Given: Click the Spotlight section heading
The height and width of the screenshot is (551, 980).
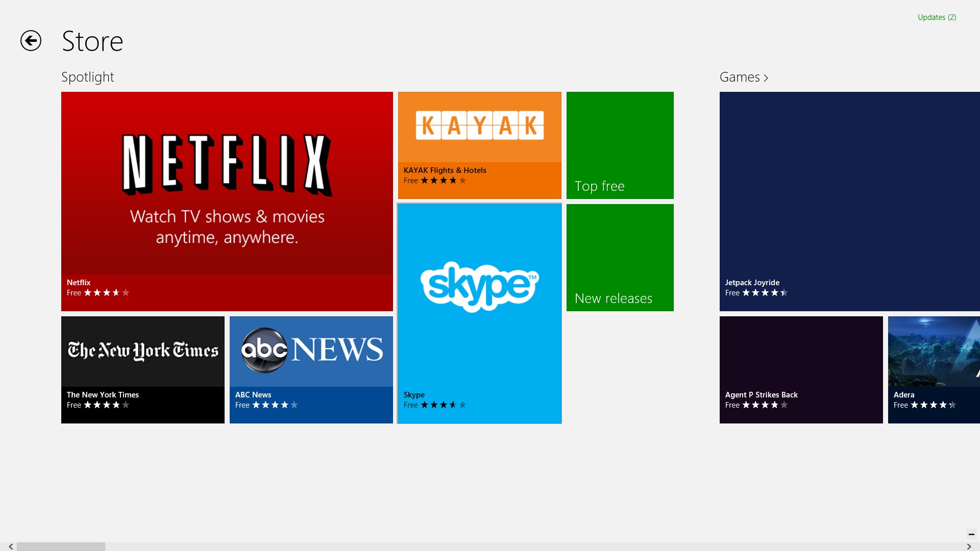Looking at the screenshot, I should 88,77.
